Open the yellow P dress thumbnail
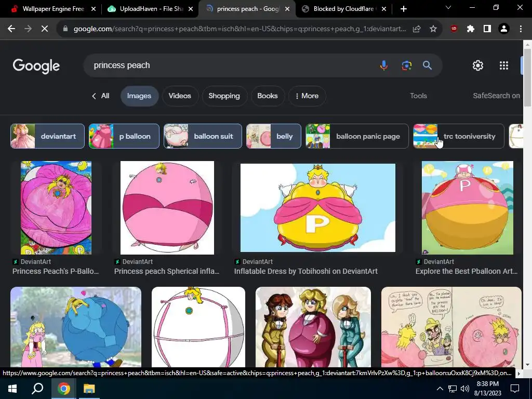 pos(318,208)
